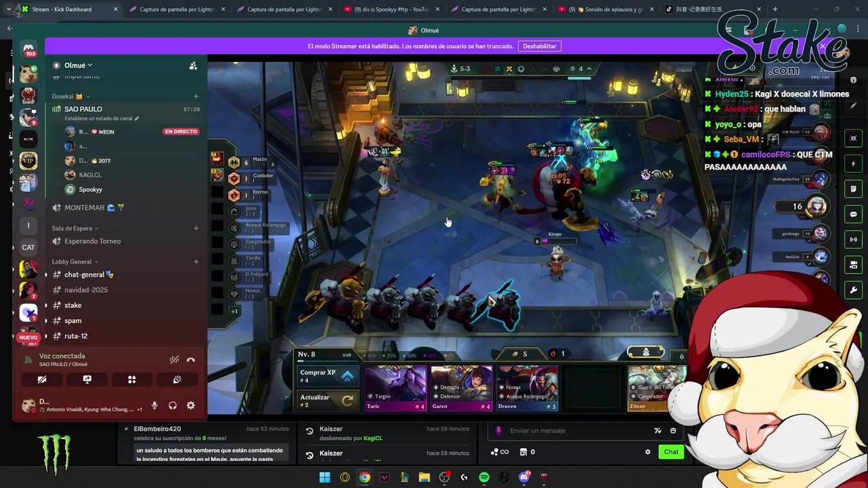This screenshot has height=488, width=868.
Task: Click the Kick sidebar chat bubble icon
Action: (853, 214)
